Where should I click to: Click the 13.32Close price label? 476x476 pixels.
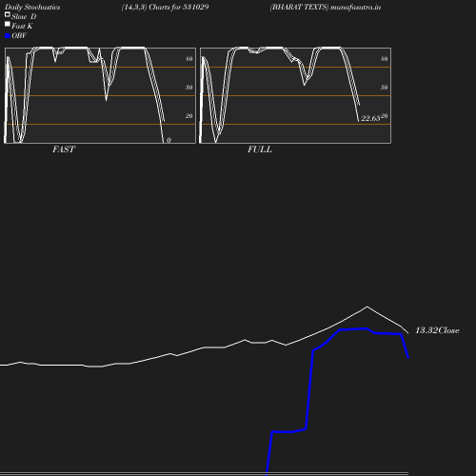(x=437, y=330)
